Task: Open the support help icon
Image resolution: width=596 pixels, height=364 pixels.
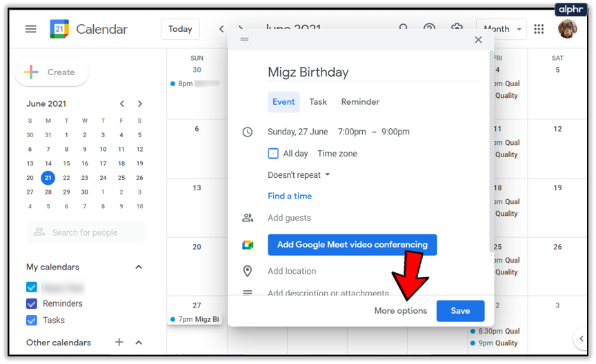Action: pyautogui.click(x=429, y=27)
